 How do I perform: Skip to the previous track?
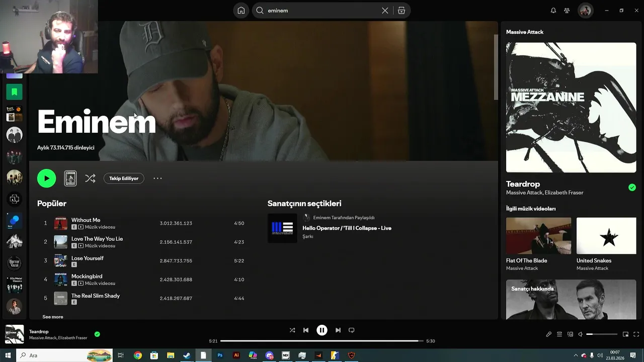(x=306, y=330)
